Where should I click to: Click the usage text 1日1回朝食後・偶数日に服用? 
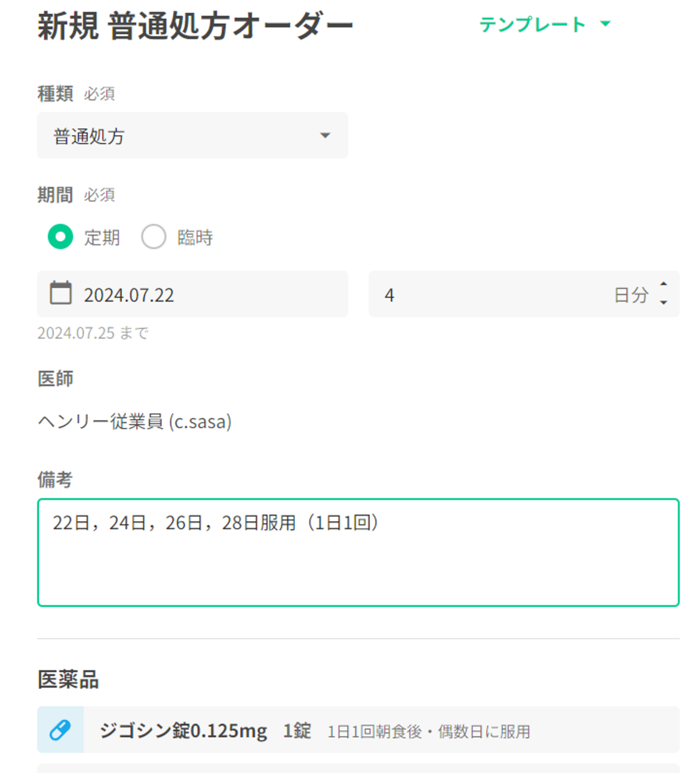(x=429, y=731)
